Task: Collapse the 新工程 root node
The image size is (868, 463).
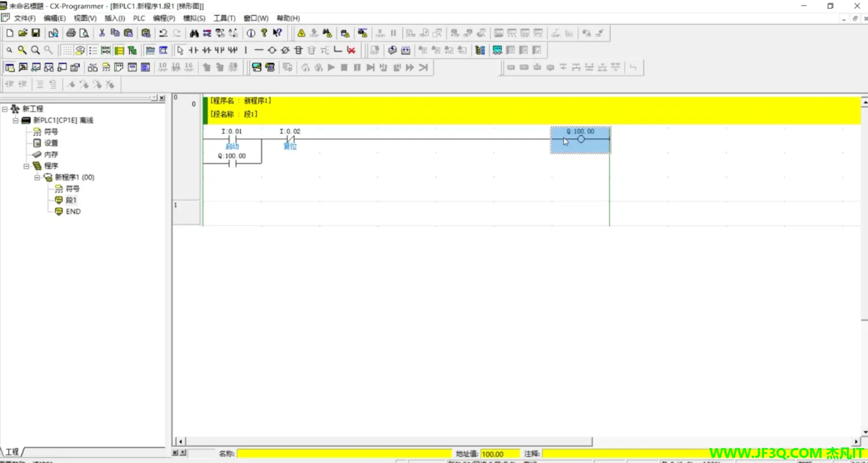Action: (5, 109)
